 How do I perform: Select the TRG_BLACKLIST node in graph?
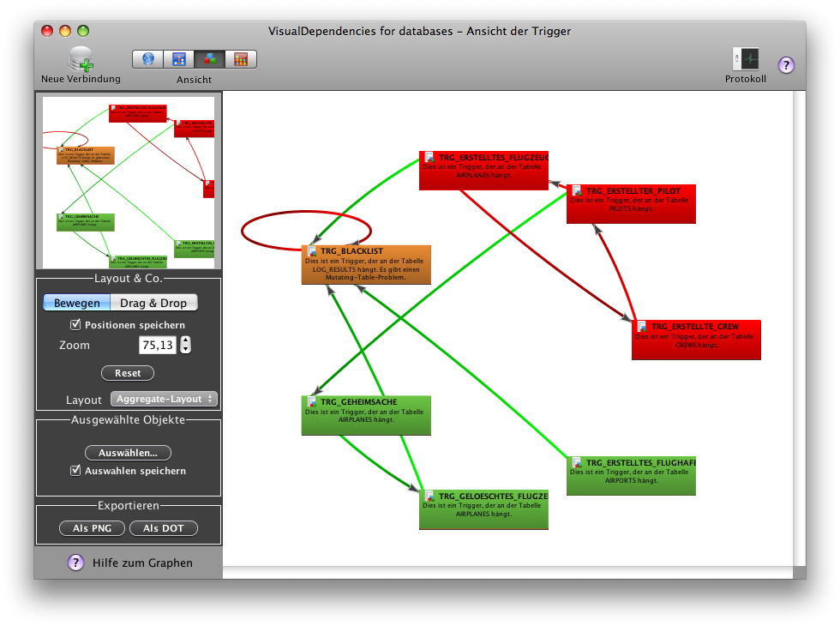tap(366, 264)
